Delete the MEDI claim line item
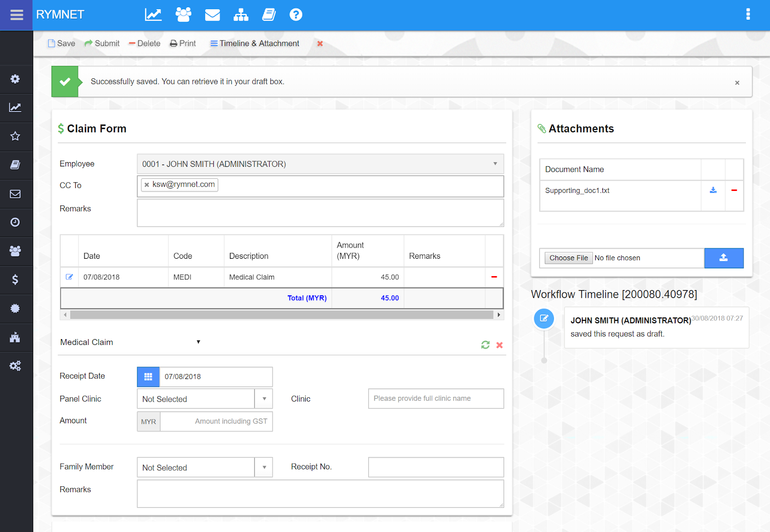Viewport: 770px width, 532px height. coord(494,277)
